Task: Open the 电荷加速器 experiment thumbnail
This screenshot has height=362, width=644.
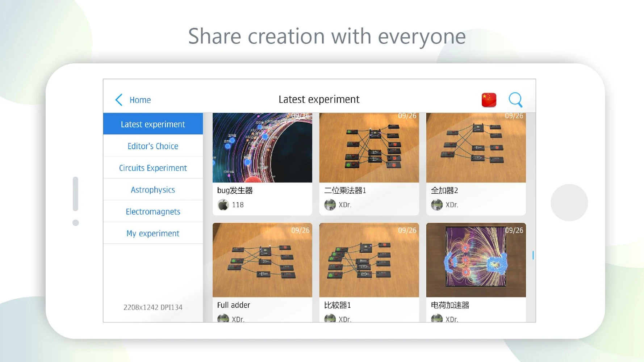Action: pos(476,260)
